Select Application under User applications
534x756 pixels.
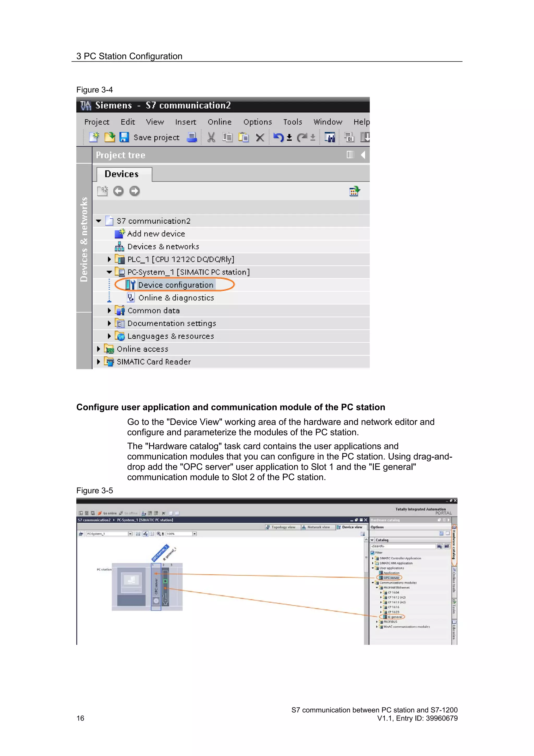click(x=391, y=573)
